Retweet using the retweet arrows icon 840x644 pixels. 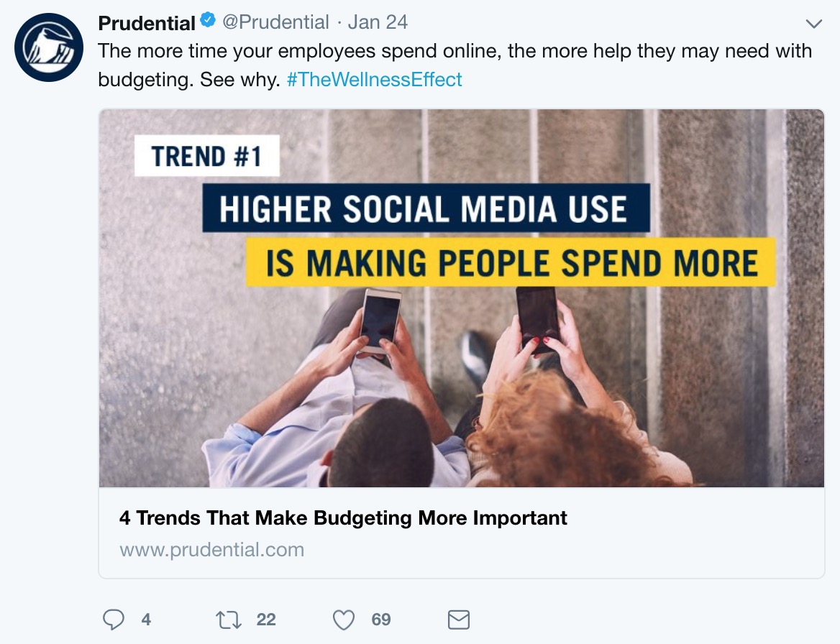(x=229, y=620)
